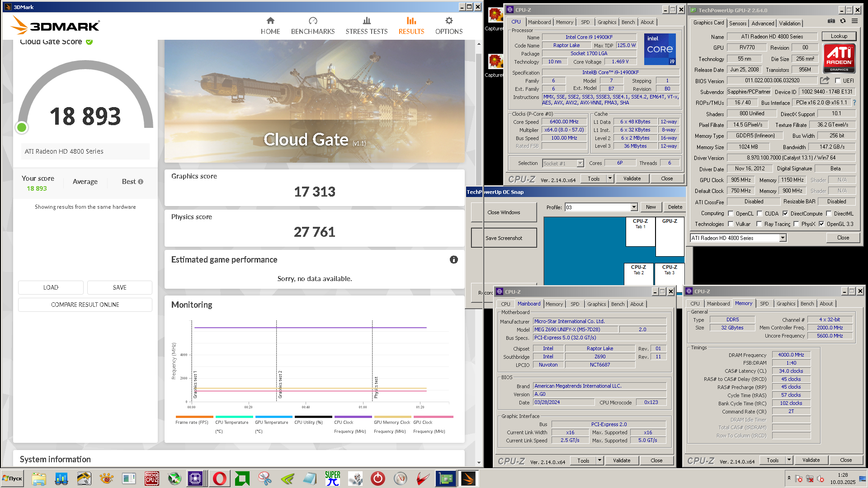Open the ROG CPU-Z taskbar icon
Viewport: 868px width, 488px height.
coord(152,479)
